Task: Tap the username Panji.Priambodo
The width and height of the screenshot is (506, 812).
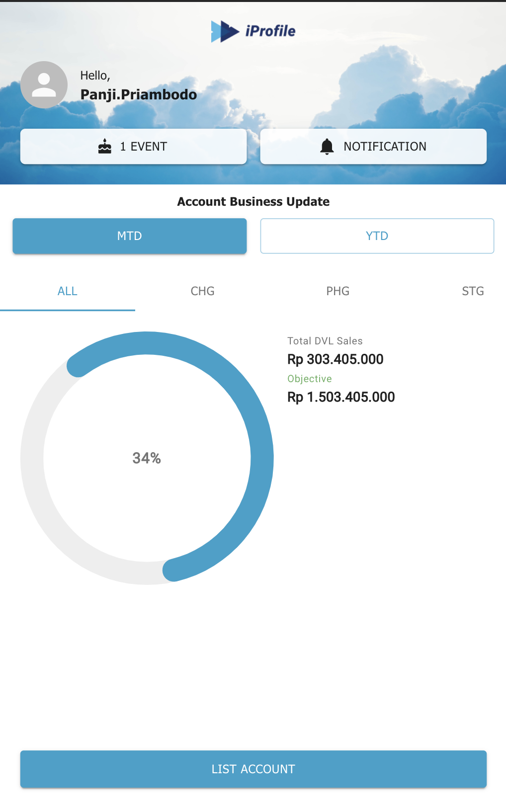Action: (139, 94)
